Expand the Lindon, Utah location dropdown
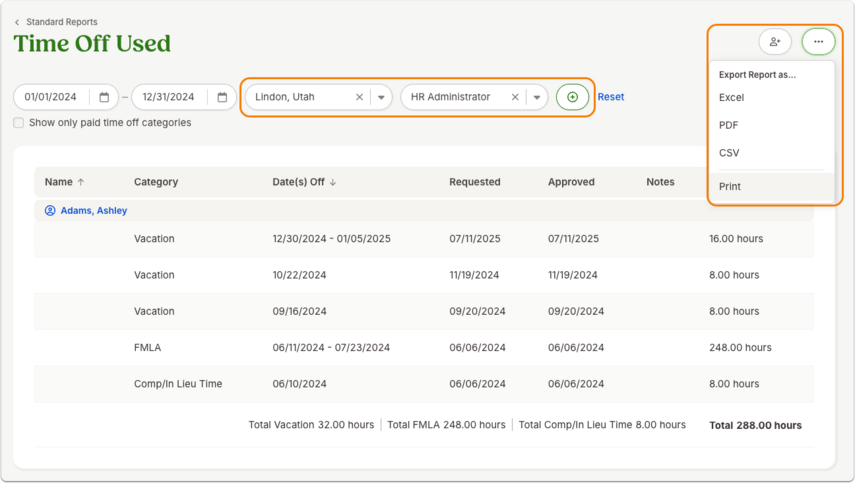The width and height of the screenshot is (855, 483). (381, 97)
